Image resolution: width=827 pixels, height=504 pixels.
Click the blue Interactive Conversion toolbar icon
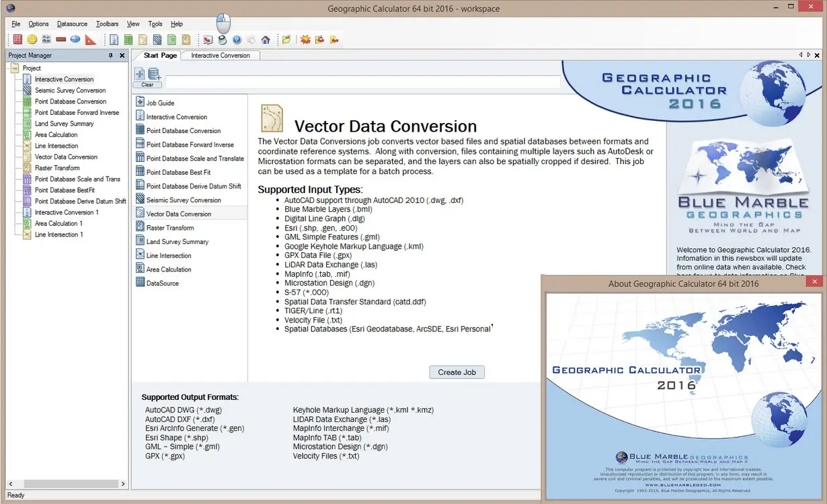[114, 40]
